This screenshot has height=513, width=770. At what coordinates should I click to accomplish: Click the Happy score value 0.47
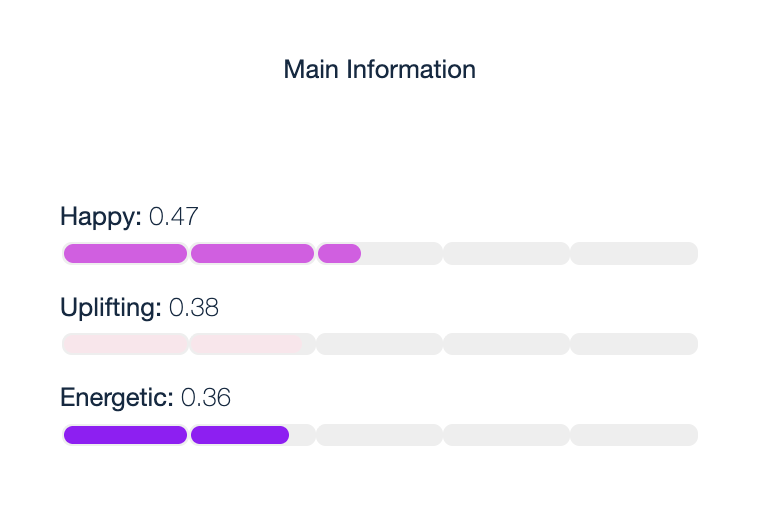[174, 216]
